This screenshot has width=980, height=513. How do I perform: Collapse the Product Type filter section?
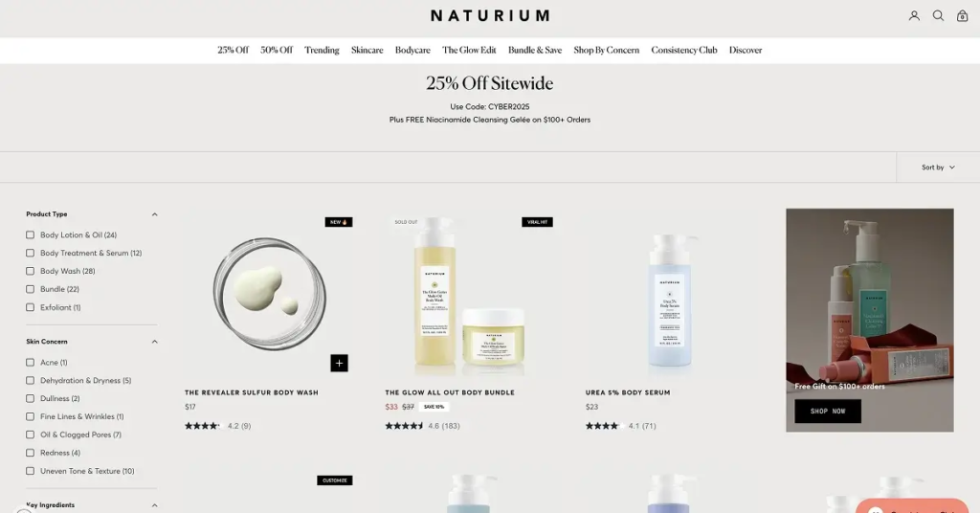coord(154,214)
